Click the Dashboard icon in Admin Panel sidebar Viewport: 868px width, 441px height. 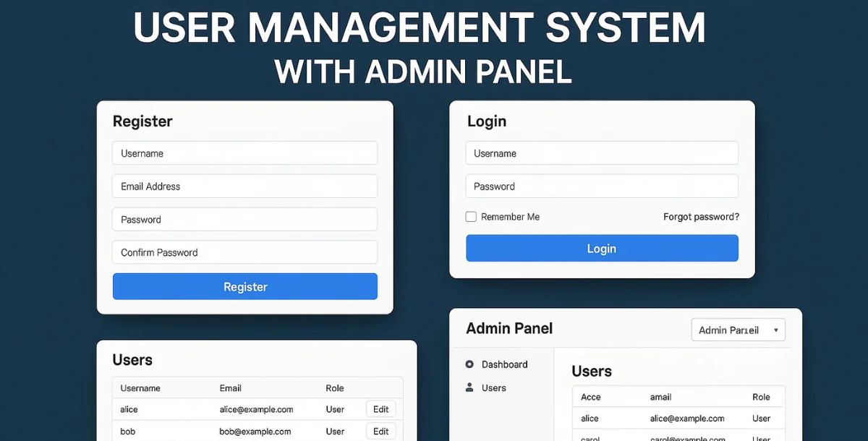click(469, 364)
